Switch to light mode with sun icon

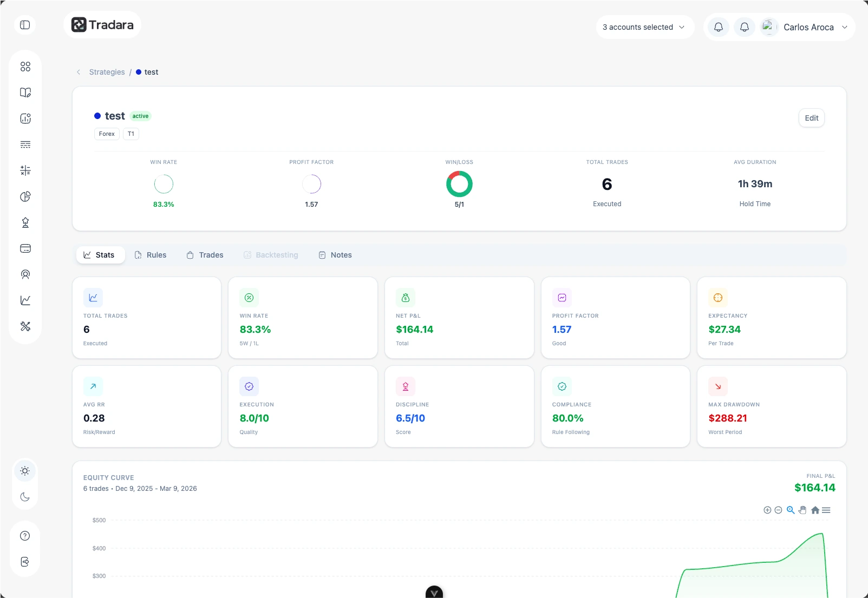click(x=25, y=471)
